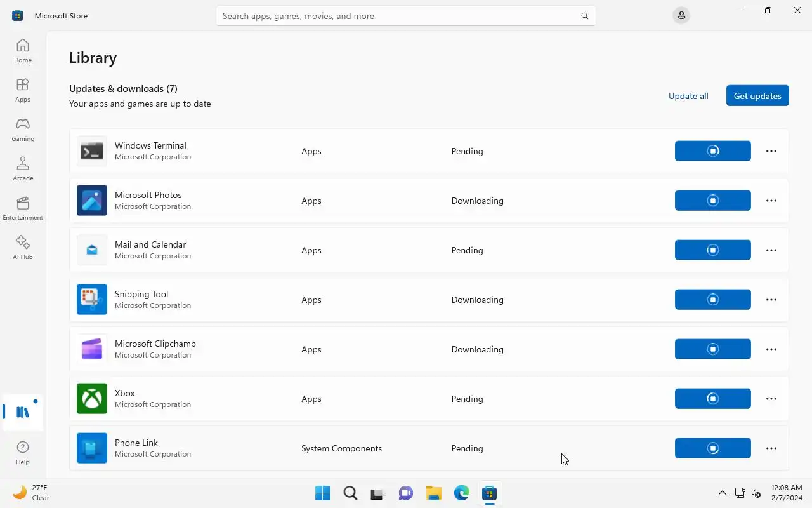Open more options for Microsoft Photos
The height and width of the screenshot is (508, 812).
771,201
